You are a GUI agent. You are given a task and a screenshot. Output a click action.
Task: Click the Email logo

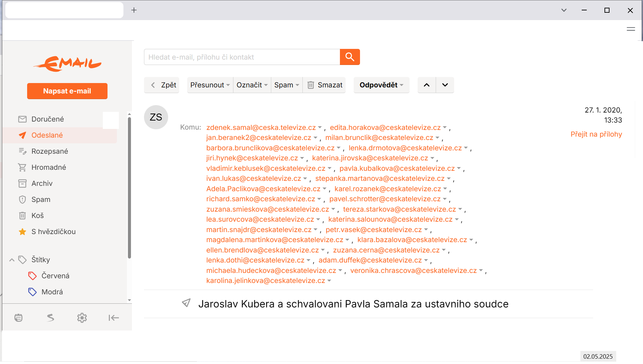coord(67,64)
